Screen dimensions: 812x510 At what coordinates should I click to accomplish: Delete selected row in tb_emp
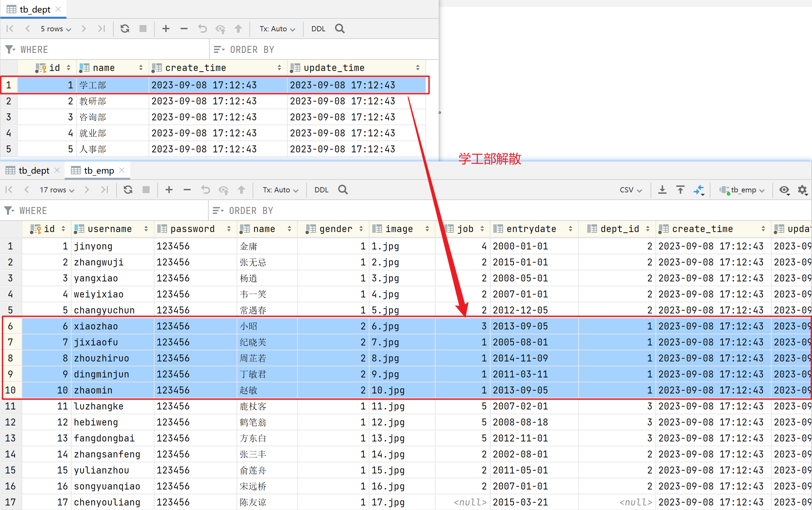[x=187, y=190]
